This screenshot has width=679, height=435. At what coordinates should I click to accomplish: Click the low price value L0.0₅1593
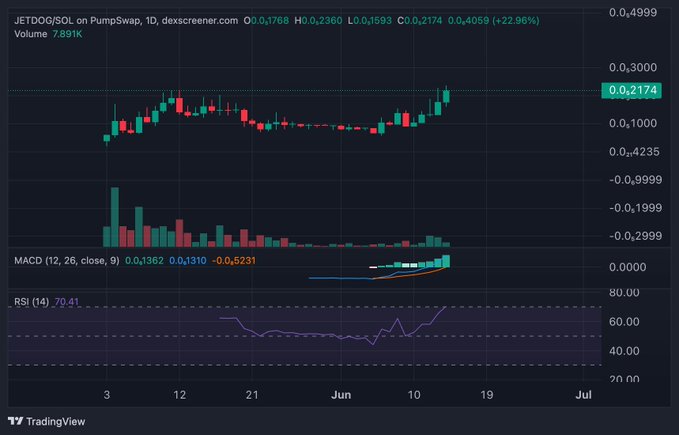[x=370, y=20]
